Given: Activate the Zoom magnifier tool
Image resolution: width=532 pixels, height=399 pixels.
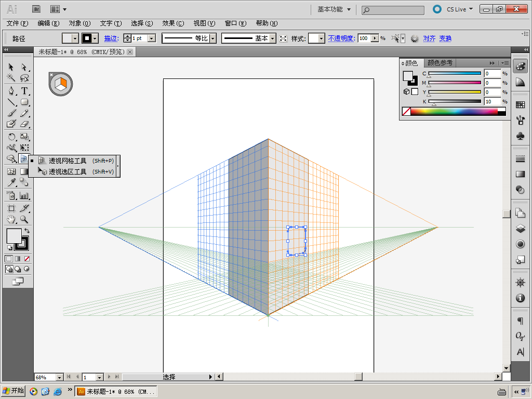Looking at the screenshot, I should [24, 220].
